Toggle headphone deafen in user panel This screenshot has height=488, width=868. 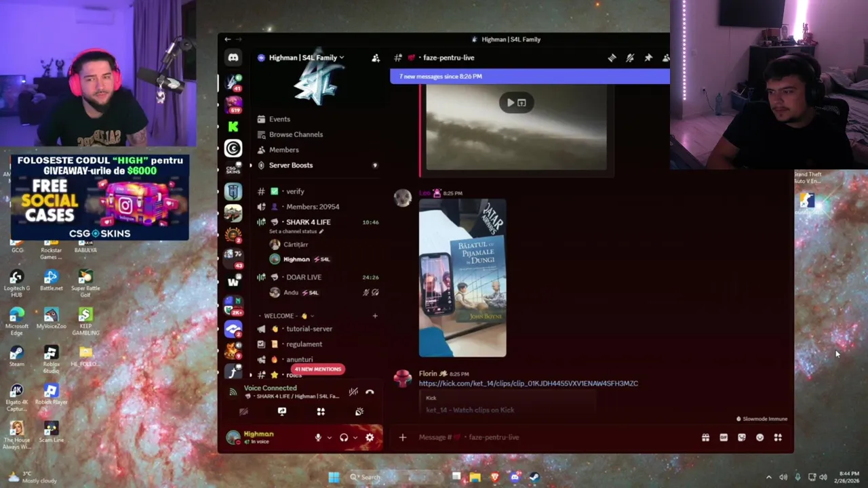(344, 438)
